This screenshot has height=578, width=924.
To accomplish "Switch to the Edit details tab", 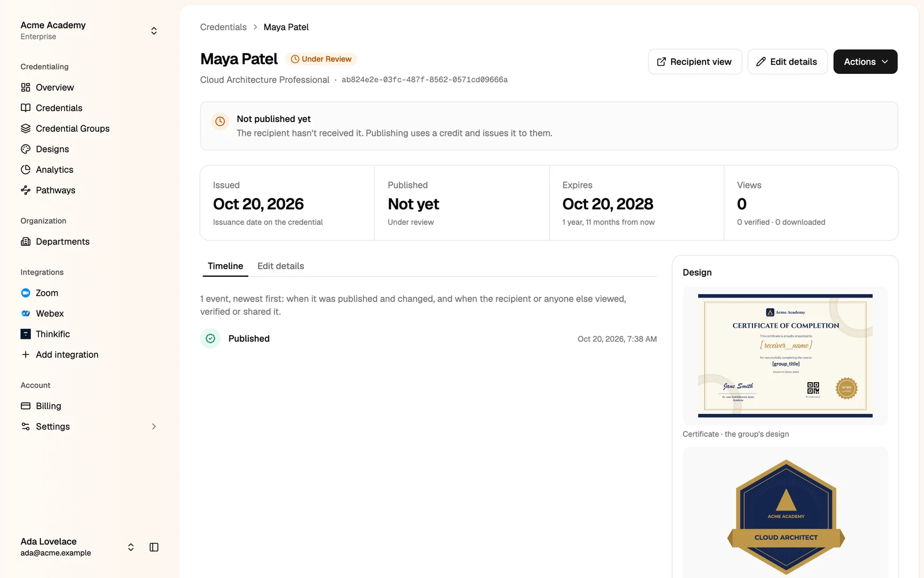I will click(281, 266).
